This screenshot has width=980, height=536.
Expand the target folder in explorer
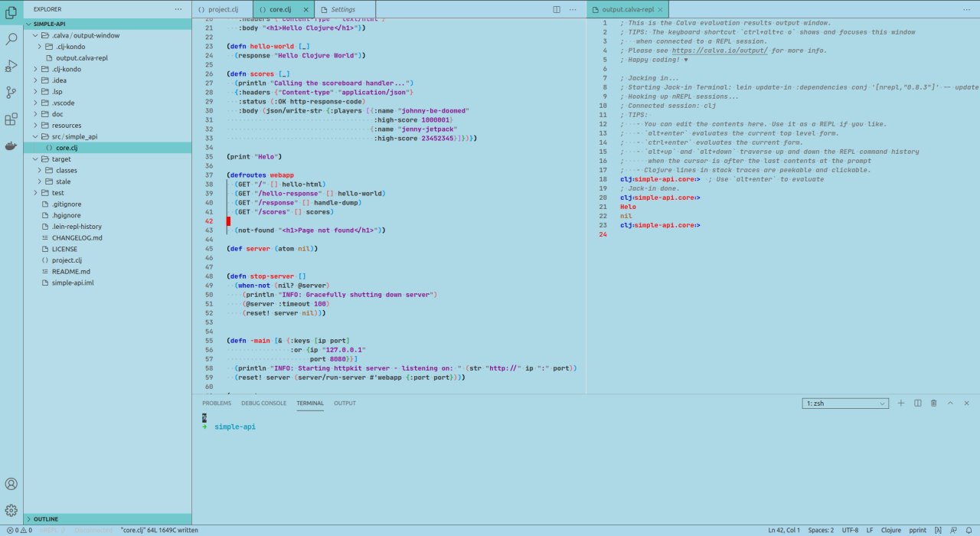[61, 159]
